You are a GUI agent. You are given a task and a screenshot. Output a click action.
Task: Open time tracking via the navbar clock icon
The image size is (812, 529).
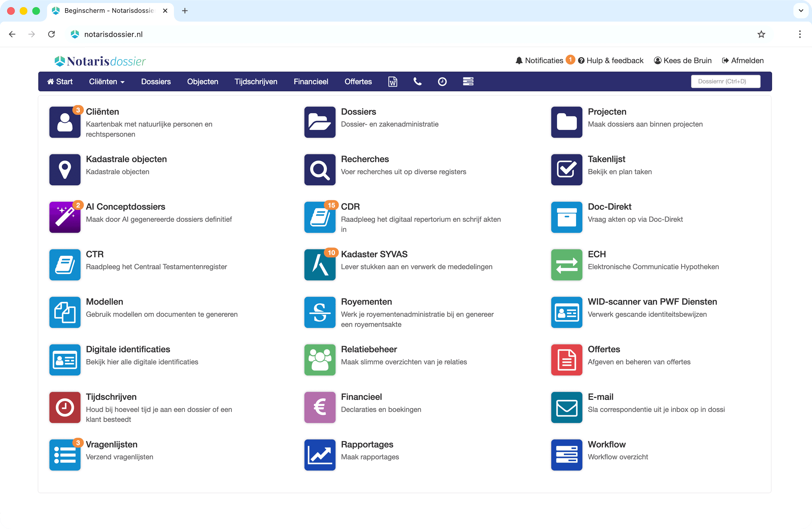click(x=442, y=81)
